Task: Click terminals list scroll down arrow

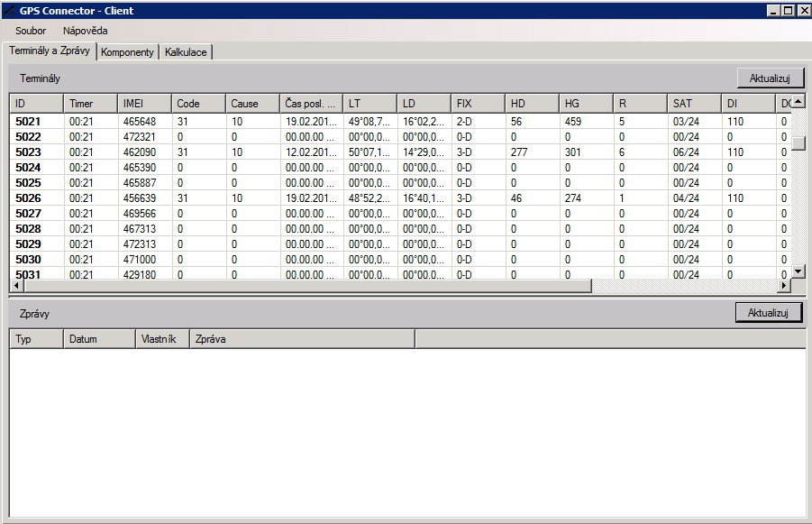Action: 797,271
